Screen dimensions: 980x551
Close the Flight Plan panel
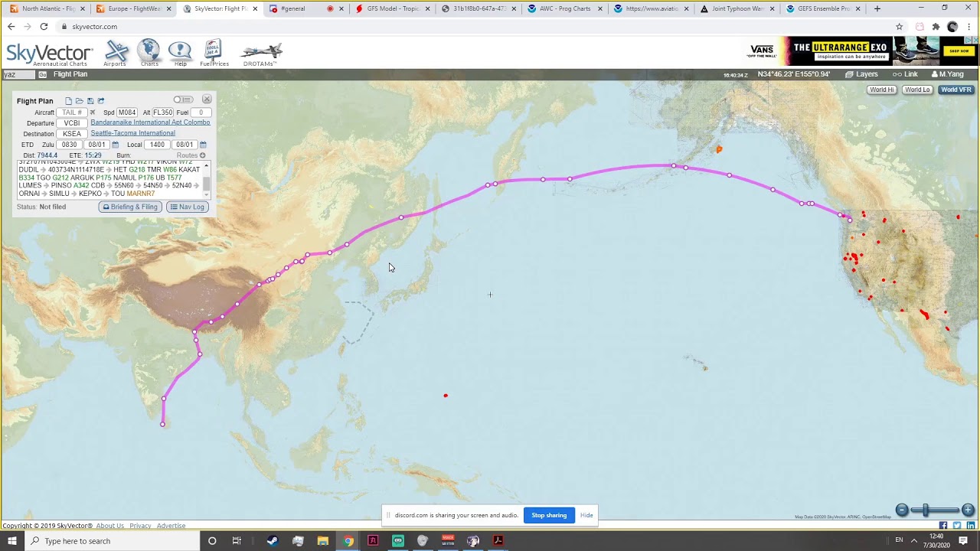click(x=207, y=99)
